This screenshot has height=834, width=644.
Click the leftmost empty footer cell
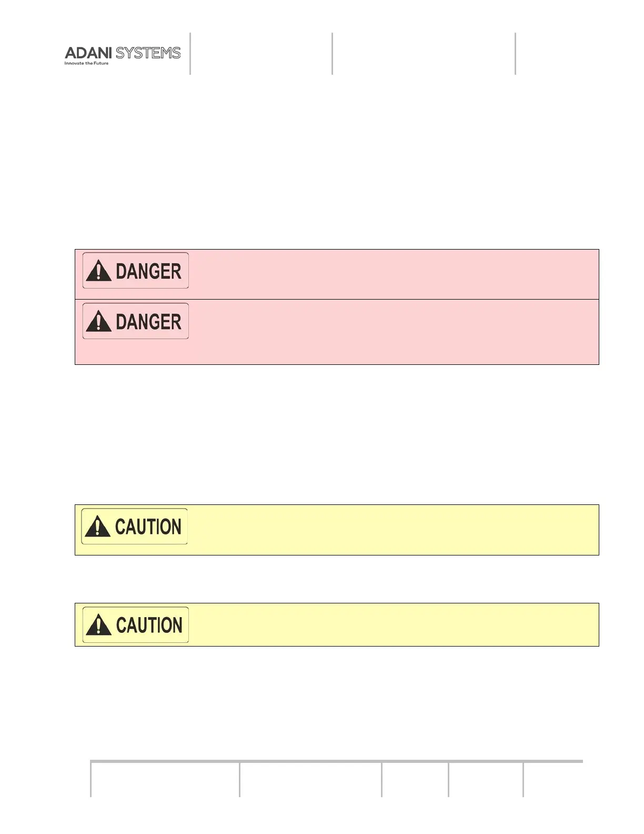pyautogui.click(x=165, y=779)
